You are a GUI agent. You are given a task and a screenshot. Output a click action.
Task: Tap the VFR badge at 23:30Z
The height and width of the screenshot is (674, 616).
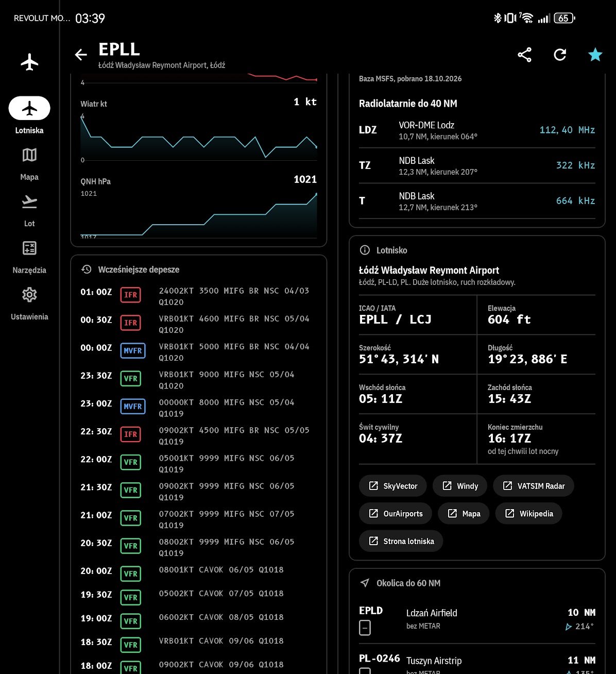pyautogui.click(x=131, y=379)
